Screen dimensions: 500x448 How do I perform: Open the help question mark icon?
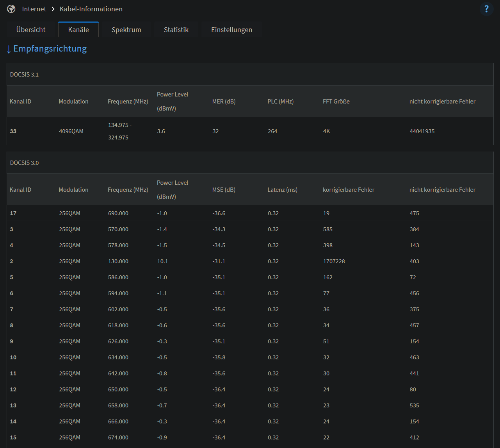pyautogui.click(x=486, y=9)
